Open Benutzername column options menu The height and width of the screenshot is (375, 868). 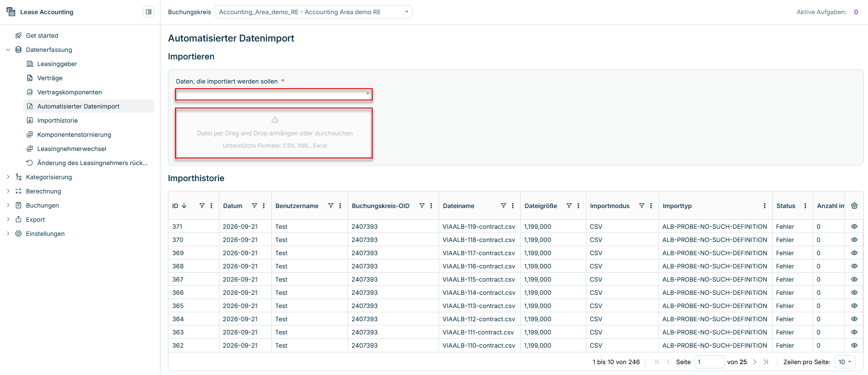click(x=340, y=206)
